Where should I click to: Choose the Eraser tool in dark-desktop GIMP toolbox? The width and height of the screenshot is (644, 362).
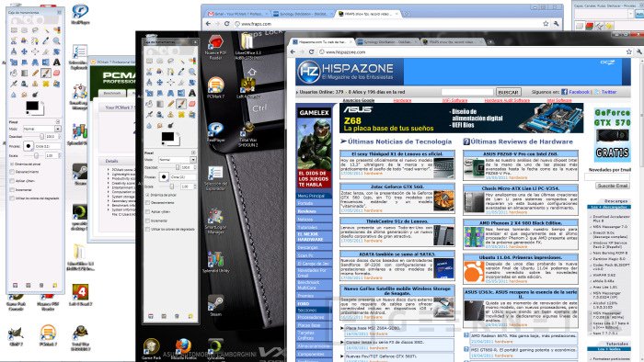coord(191,104)
